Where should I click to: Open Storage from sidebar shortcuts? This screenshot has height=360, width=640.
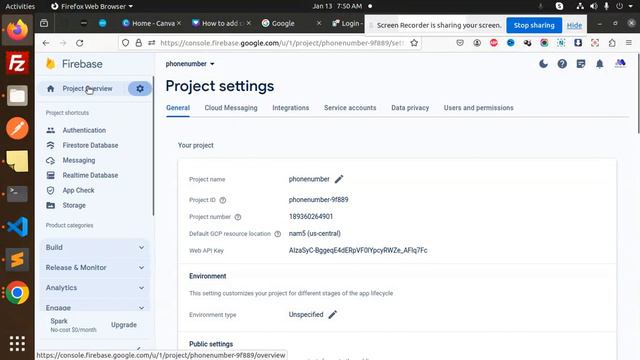[74, 205]
